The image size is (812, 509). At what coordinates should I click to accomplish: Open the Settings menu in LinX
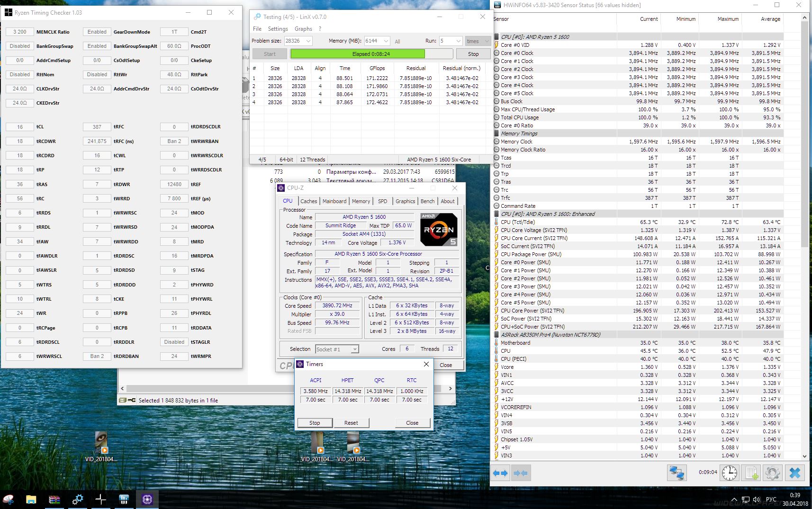[x=278, y=29]
